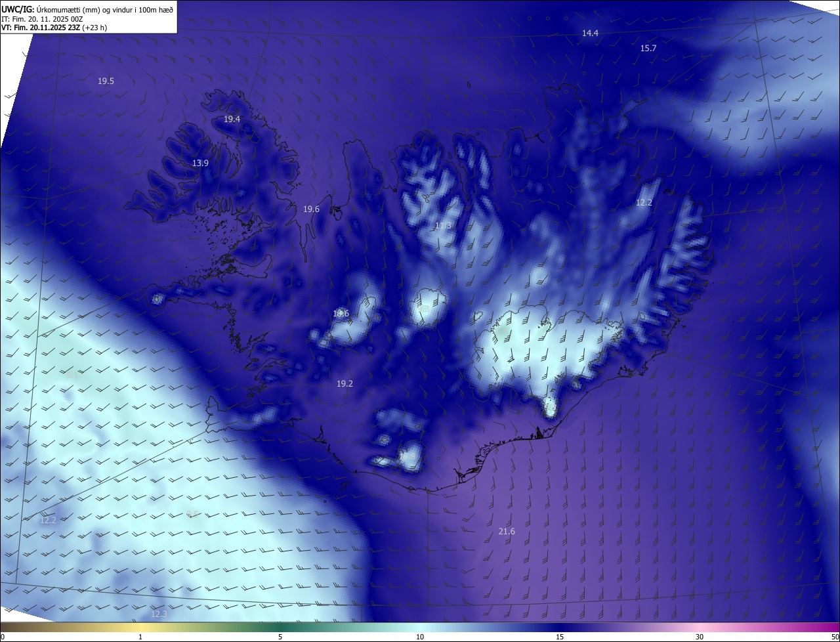Click the 12.3 value label
This screenshot has height=642, width=840.
[159, 614]
